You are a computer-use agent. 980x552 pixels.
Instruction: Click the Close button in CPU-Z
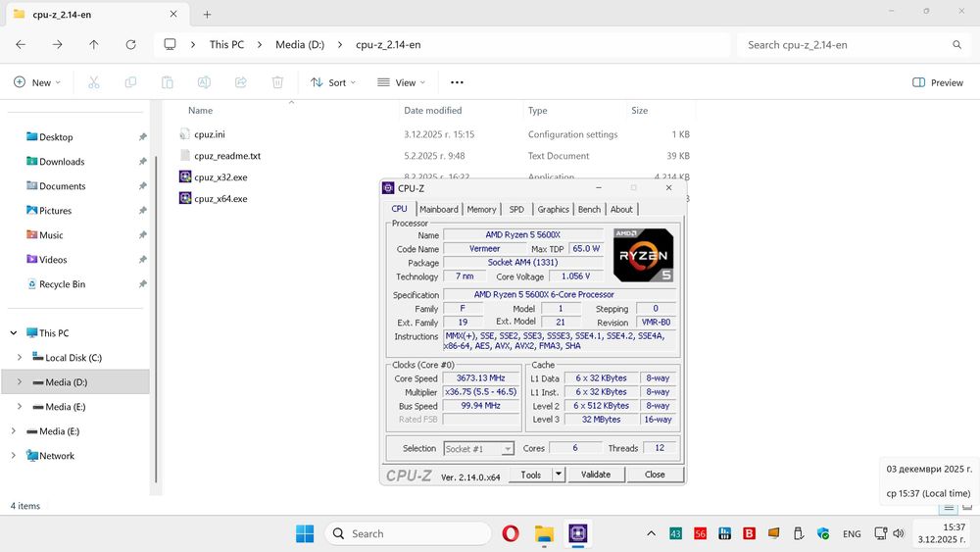[x=655, y=475]
